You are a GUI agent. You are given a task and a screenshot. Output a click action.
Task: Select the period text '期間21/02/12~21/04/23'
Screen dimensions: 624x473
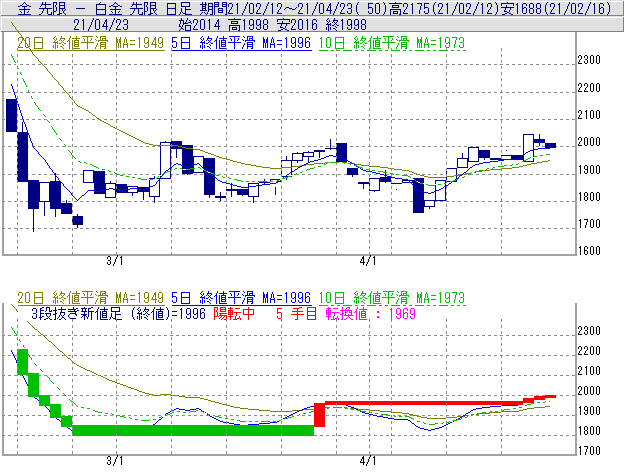(279, 8)
